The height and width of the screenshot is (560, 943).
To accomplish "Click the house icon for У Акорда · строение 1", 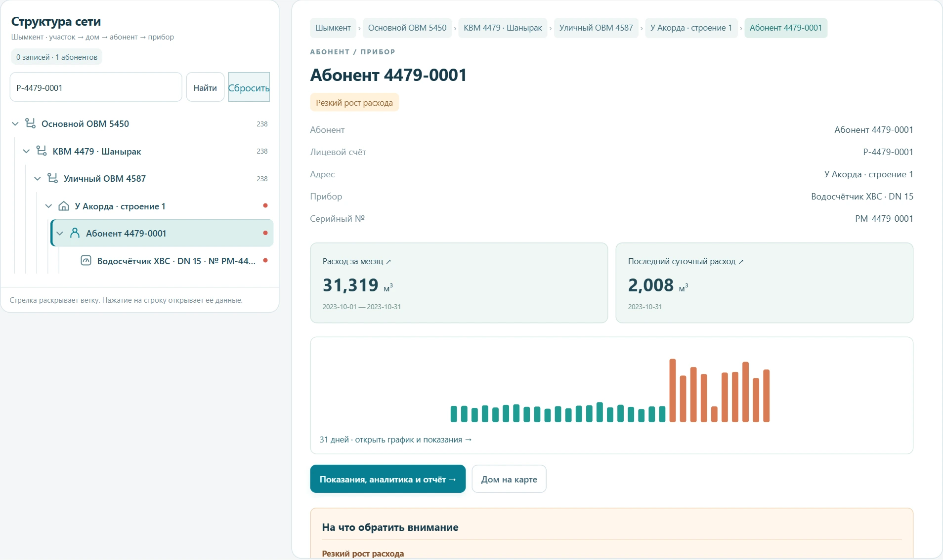I will coord(64,206).
